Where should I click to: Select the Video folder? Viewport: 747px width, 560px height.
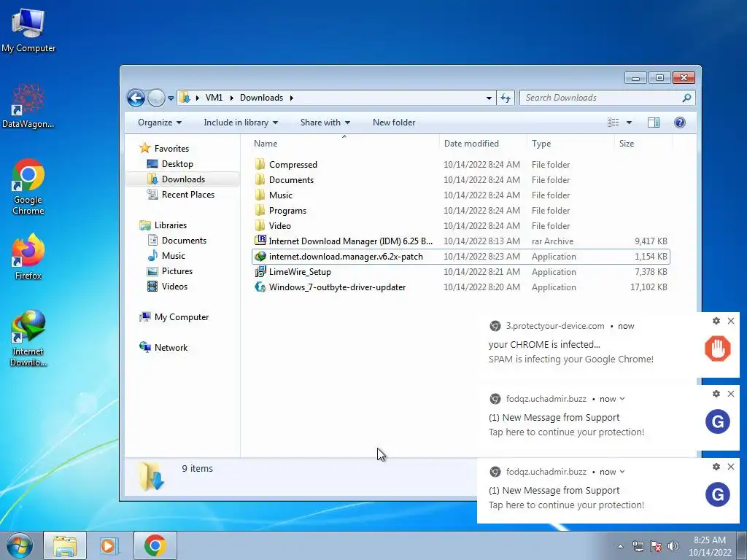click(461, 226)
